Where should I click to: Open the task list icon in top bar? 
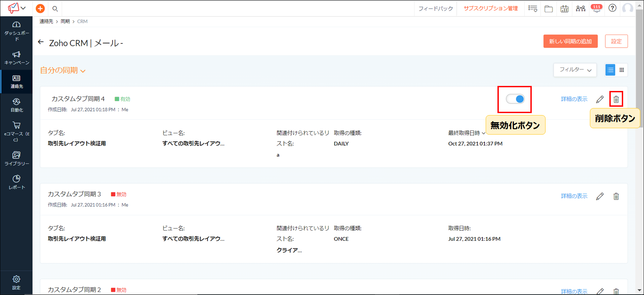coord(533,8)
